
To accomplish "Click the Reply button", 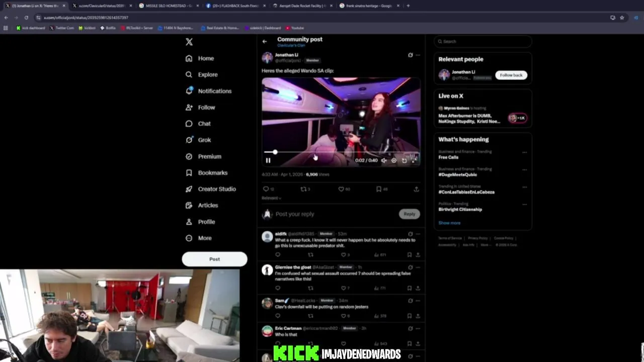I will pos(410,214).
